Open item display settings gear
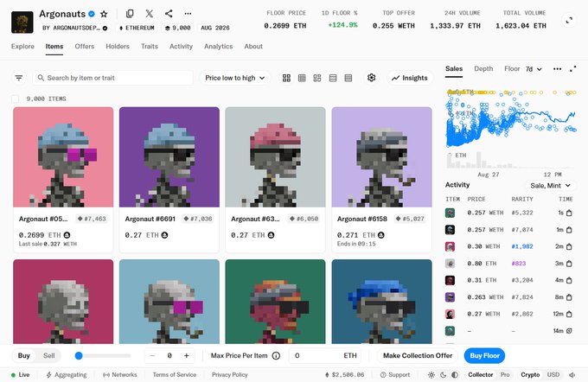588x382 pixels. 371,78
